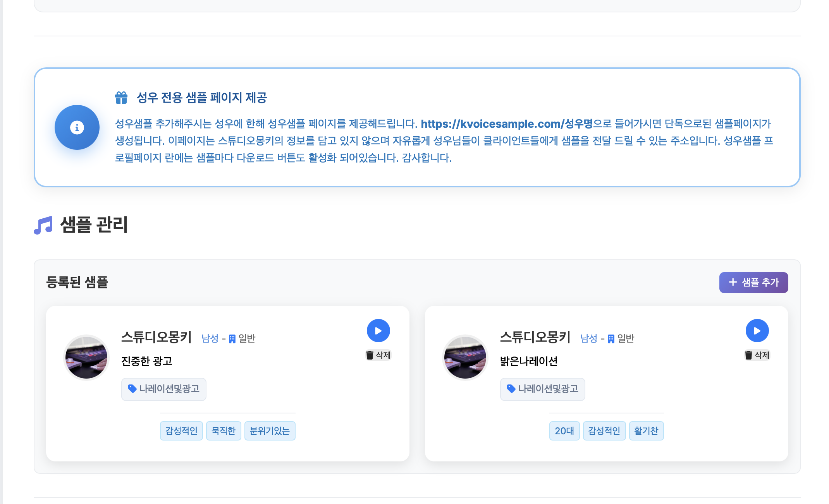This screenshot has height=504, width=829.
Task: Select the 묵직한 tag chip
Action: coord(224,430)
